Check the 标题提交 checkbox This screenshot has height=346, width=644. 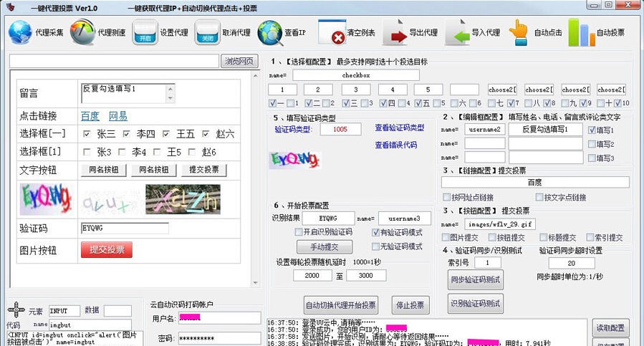coord(544,237)
